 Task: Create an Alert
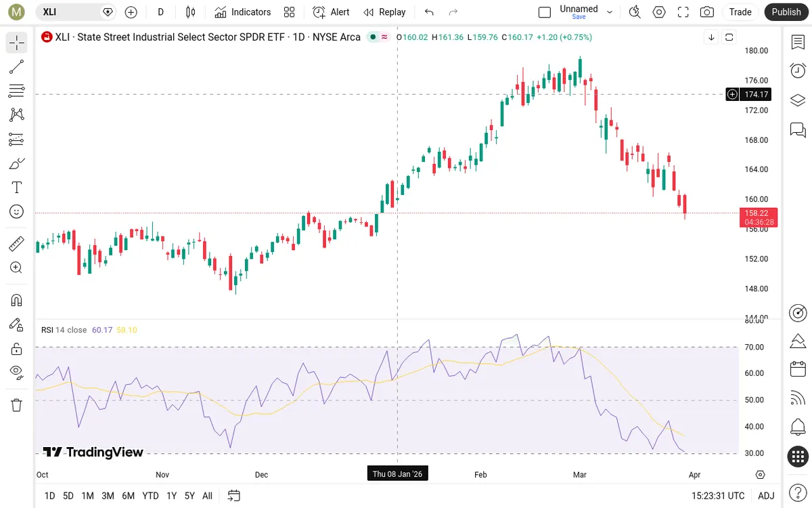[x=331, y=12]
